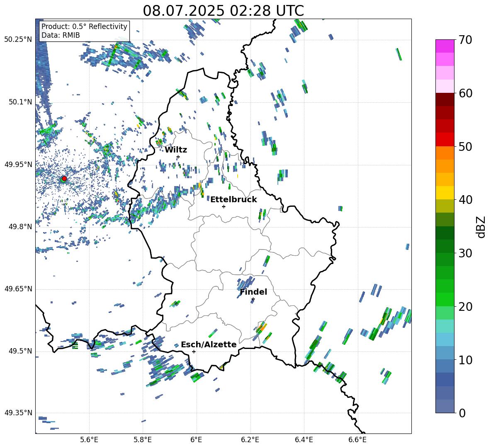This screenshot has width=491, height=448.
Task: Click the colorbar tick label 10
Action: pyautogui.click(x=465, y=360)
